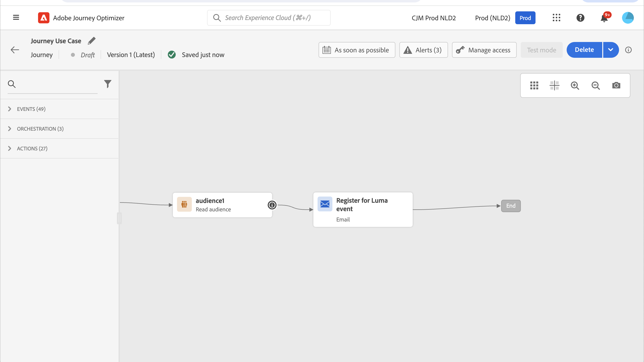Open the hamburger navigation menu
The image size is (644, 362).
click(x=16, y=18)
